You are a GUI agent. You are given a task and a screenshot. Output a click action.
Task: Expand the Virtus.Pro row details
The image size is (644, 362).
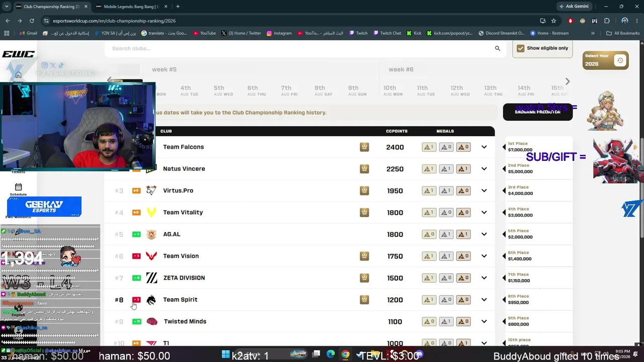click(x=484, y=191)
